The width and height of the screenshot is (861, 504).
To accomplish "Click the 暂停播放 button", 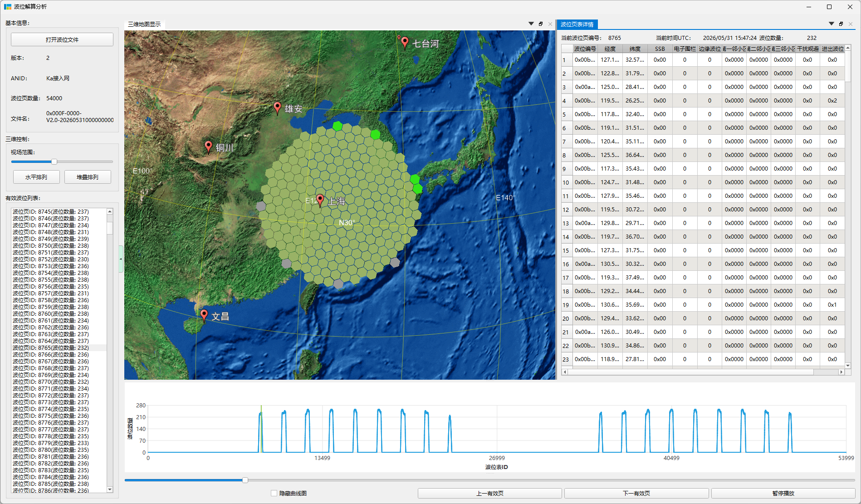I will (x=783, y=494).
